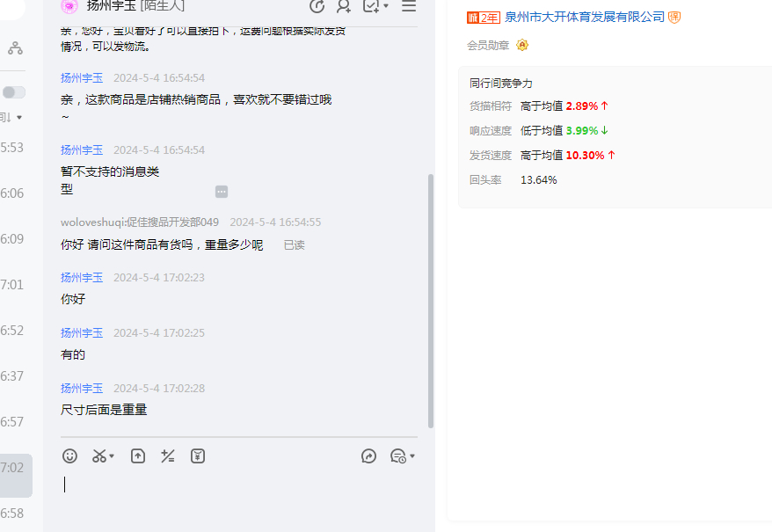Click the unsupported message type ellipsis icon
The height and width of the screenshot is (532, 772).
click(x=222, y=192)
